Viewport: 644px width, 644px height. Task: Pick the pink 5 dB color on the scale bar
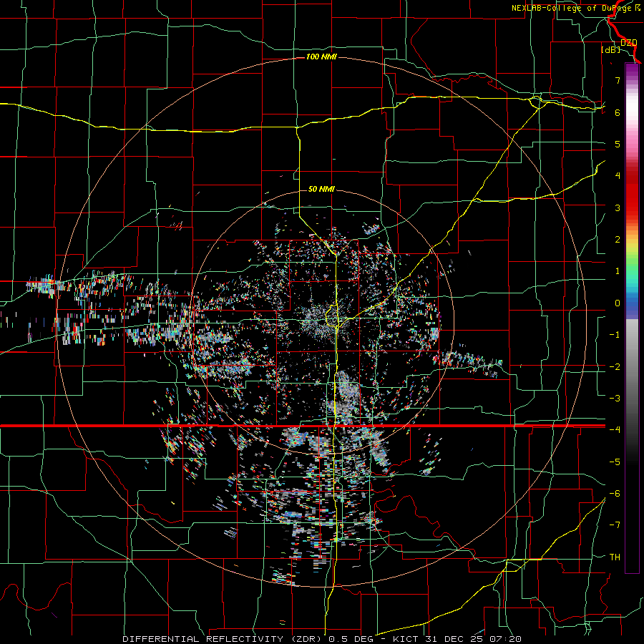pos(632,144)
